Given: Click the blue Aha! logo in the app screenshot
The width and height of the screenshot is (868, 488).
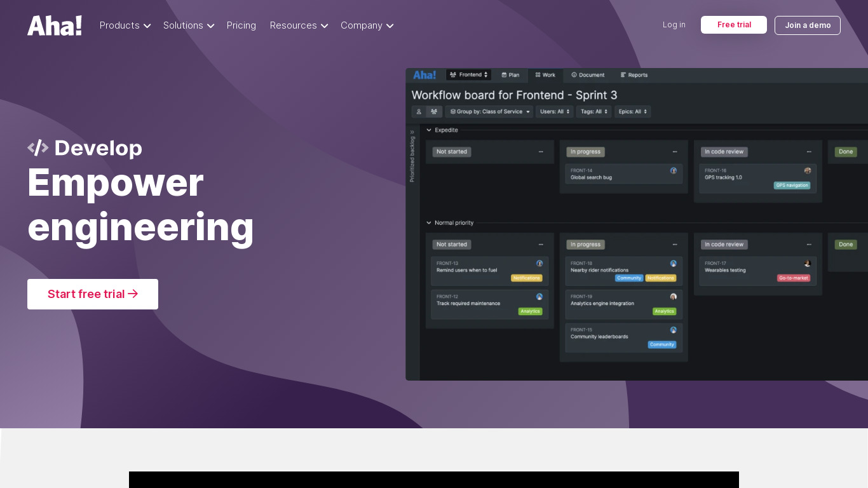Looking at the screenshot, I should coord(424,75).
